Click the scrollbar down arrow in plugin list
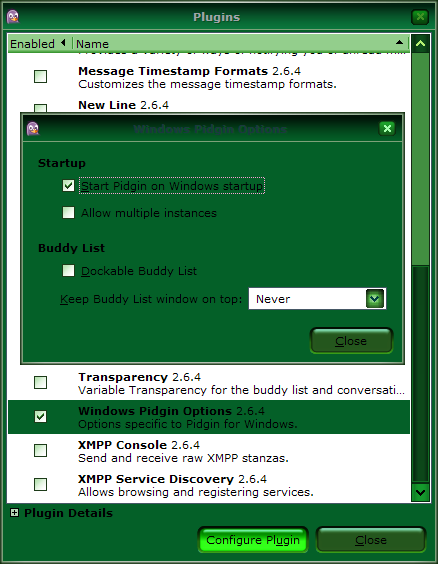This screenshot has height=564, width=438. (420, 492)
